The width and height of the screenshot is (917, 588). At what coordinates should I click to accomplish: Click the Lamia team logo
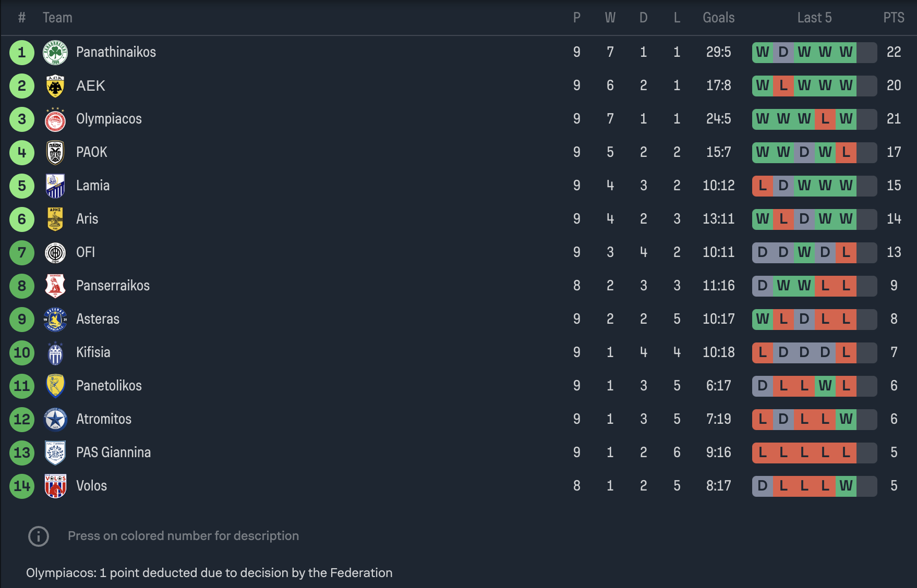click(x=55, y=186)
